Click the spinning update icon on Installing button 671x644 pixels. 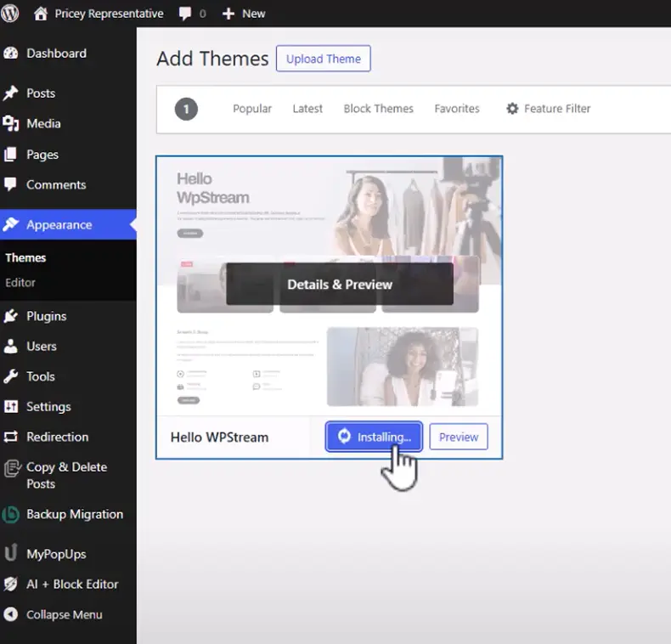[344, 437]
